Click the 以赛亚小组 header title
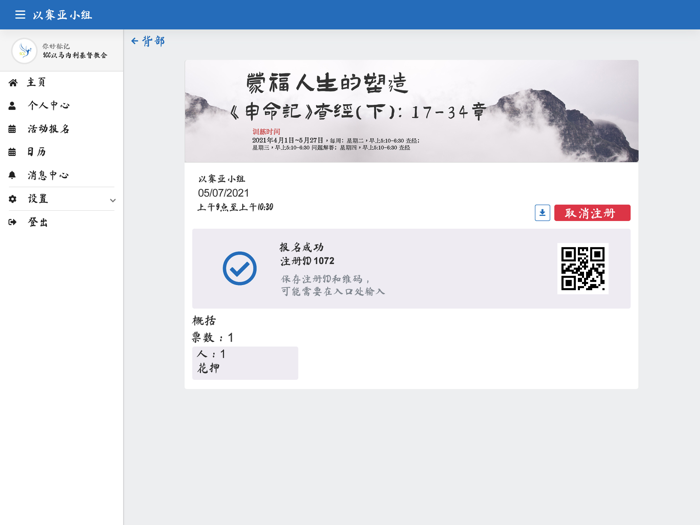700x525 pixels. (62, 15)
